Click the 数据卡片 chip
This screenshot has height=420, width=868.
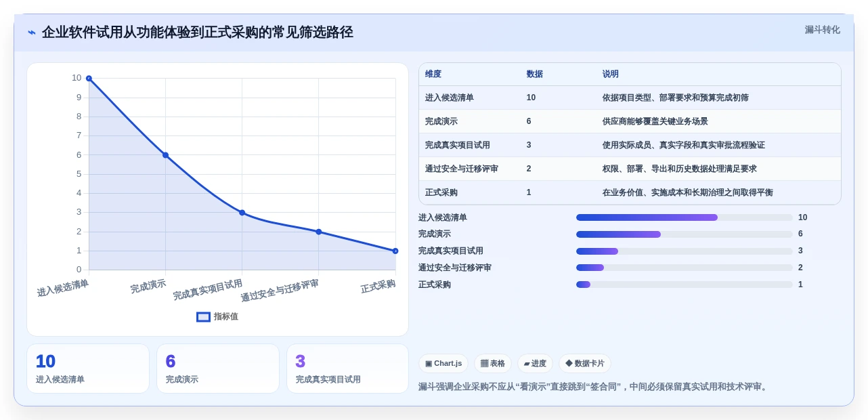[x=585, y=364]
